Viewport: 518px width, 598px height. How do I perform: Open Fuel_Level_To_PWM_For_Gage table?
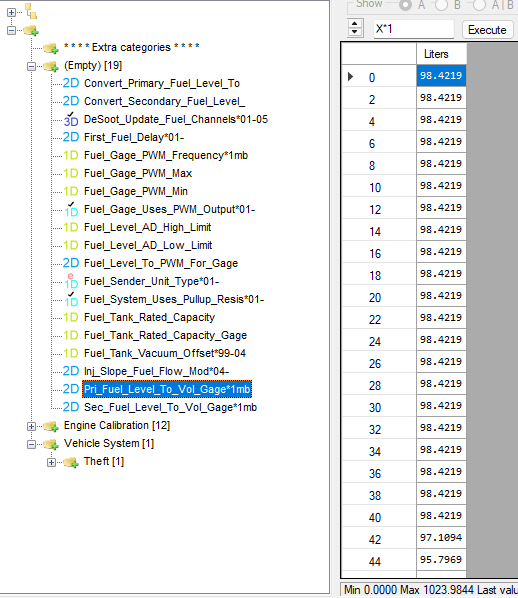161,263
